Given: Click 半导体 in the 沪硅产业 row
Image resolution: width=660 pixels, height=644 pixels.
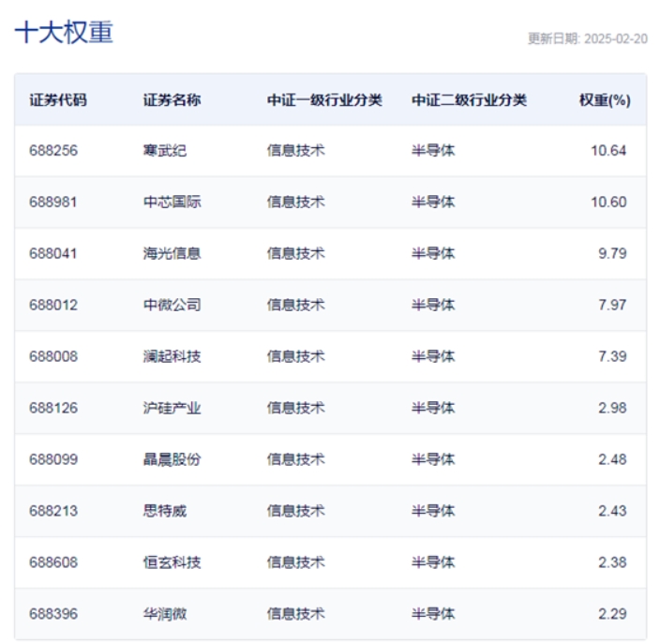Looking at the screenshot, I should 433,408.
